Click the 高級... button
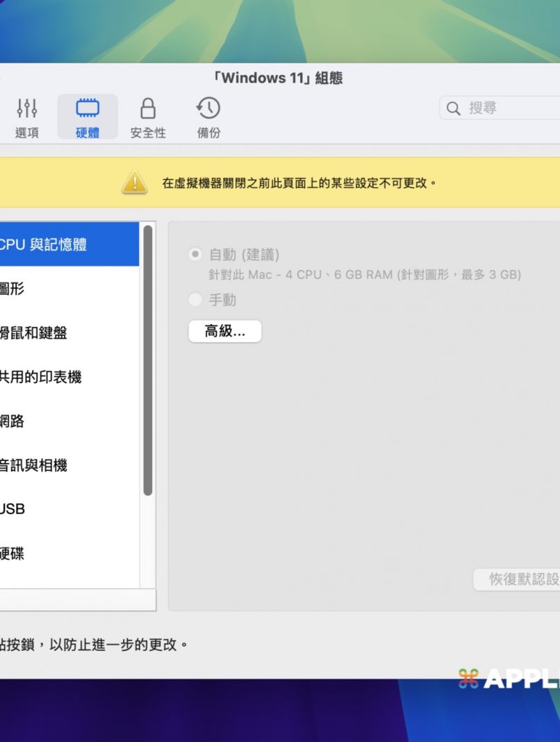This screenshot has width=560, height=742. coord(224,332)
